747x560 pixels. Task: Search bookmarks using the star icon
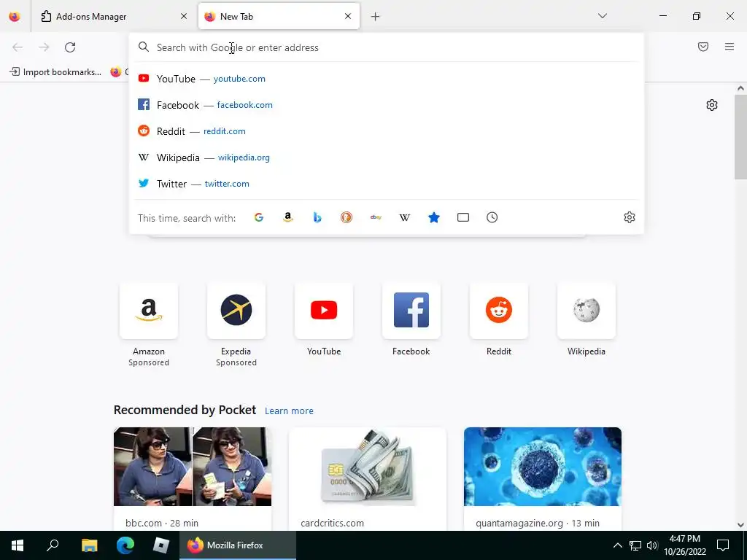point(434,217)
